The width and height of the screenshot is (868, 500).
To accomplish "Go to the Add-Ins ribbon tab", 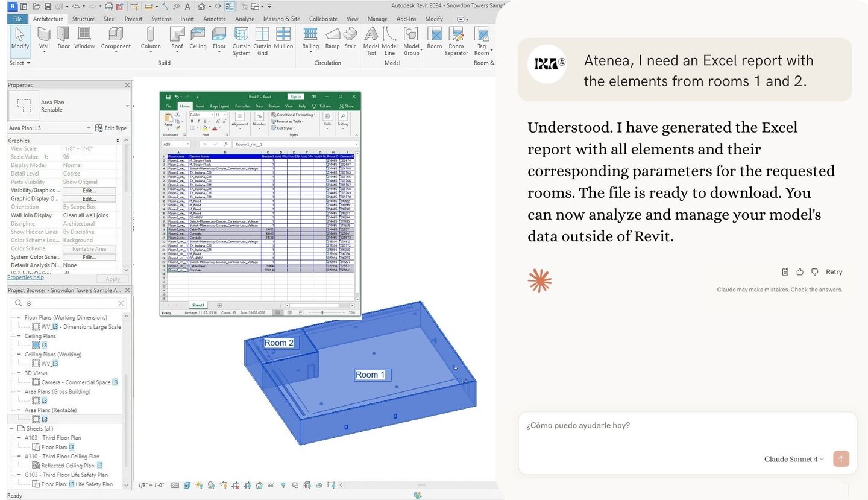I will pos(406,19).
